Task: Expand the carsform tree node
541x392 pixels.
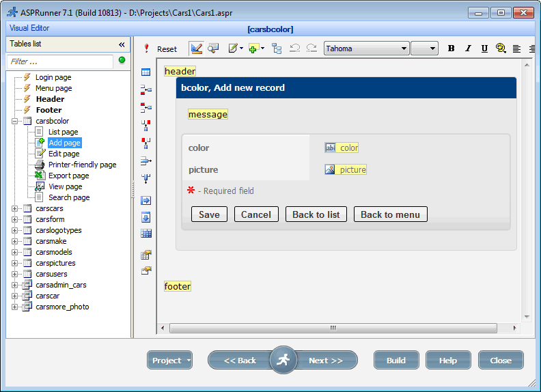Action: 14,219
